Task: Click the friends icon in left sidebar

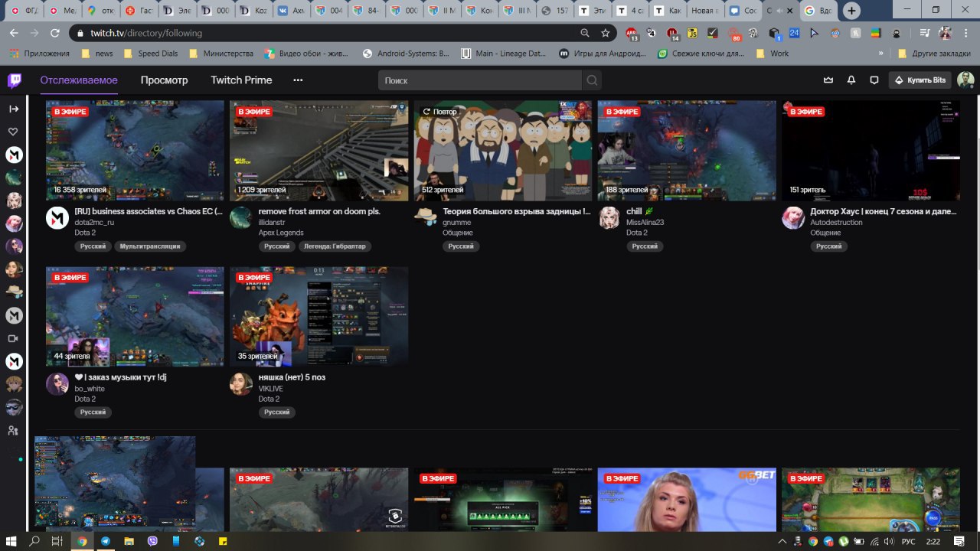Action: click(x=14, y=430)
